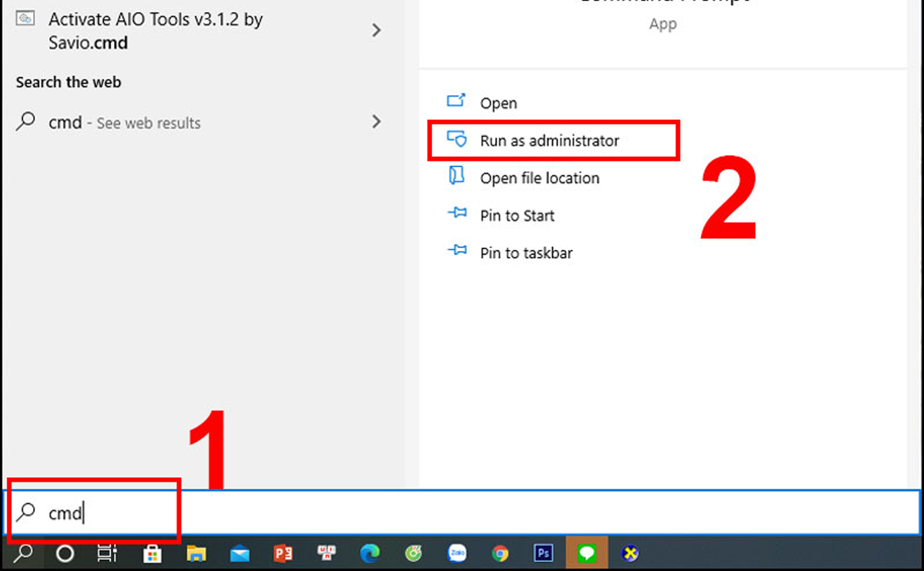This screenshot has height=571, width=924.
Task: Open the Mail app on taskbar
Action: coord(239,553)
